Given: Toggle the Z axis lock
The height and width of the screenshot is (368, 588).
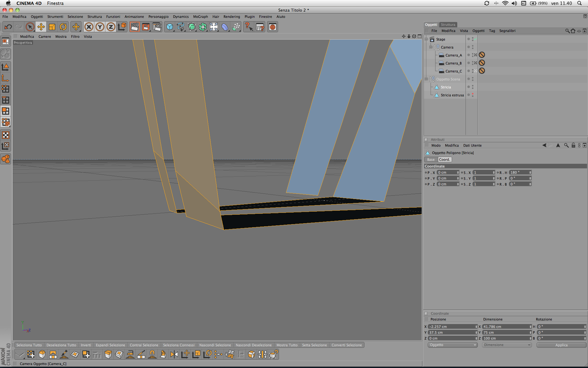Looking at the screenshot, I should [111, 27].
